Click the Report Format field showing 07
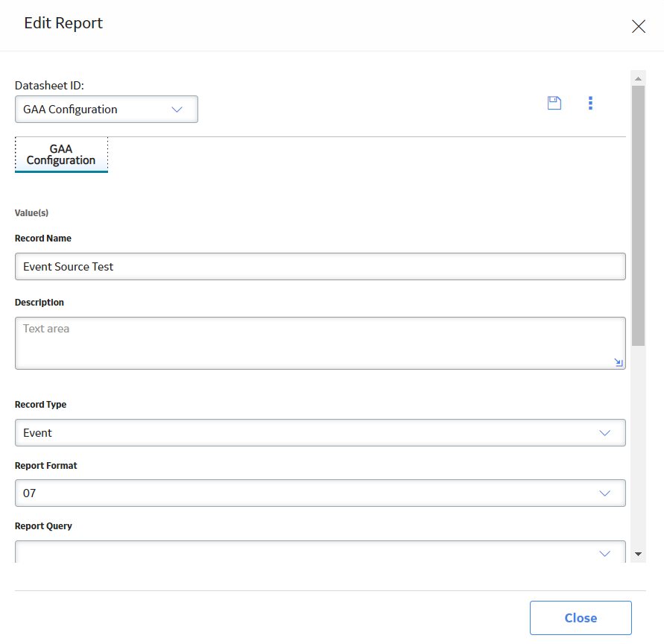664x644 pixels. point(320,493)
